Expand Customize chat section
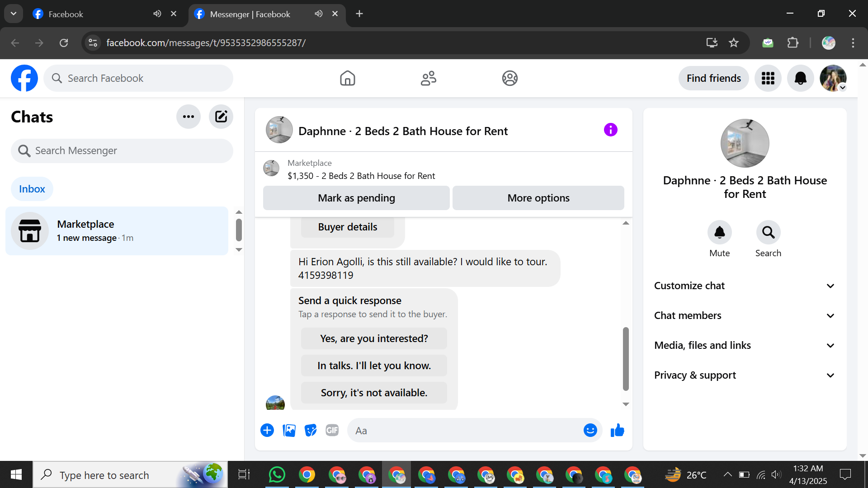The image size is (868, 488). (745, 286)
